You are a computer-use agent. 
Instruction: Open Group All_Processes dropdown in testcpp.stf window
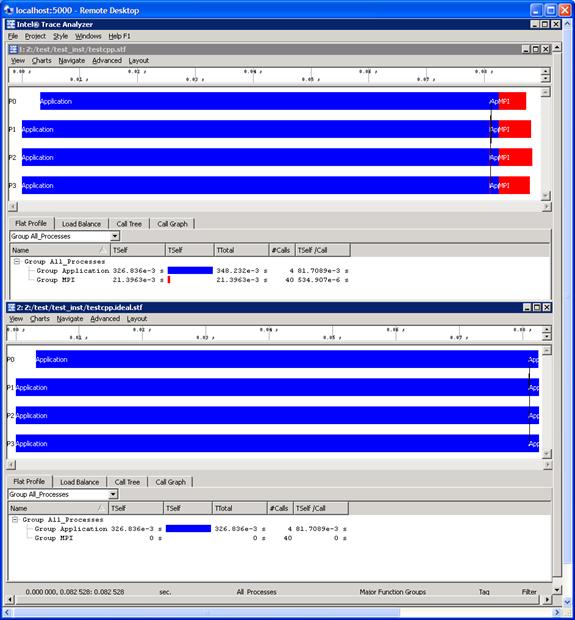point(115,236)
